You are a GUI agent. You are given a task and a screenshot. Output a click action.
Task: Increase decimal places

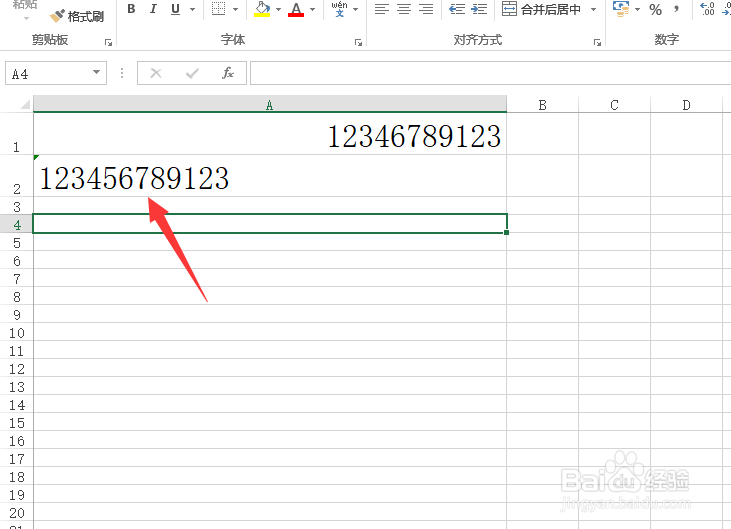coord(707,9)
